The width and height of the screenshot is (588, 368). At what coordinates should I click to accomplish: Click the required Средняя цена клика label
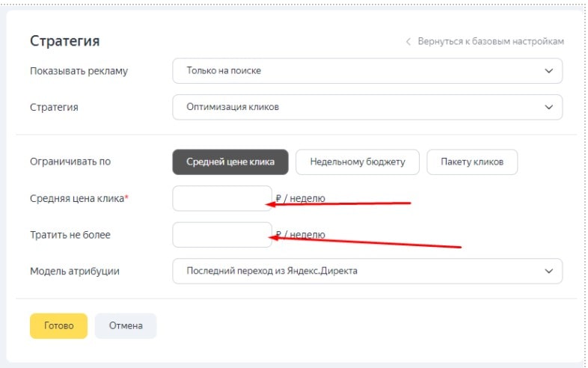79,198
